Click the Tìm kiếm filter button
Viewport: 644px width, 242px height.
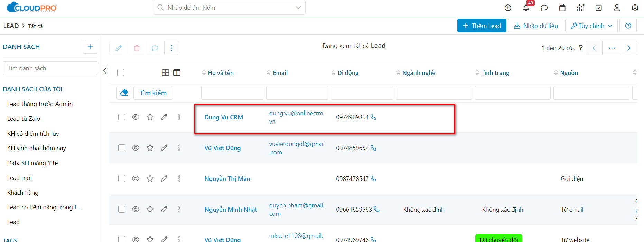coord(153,93)
